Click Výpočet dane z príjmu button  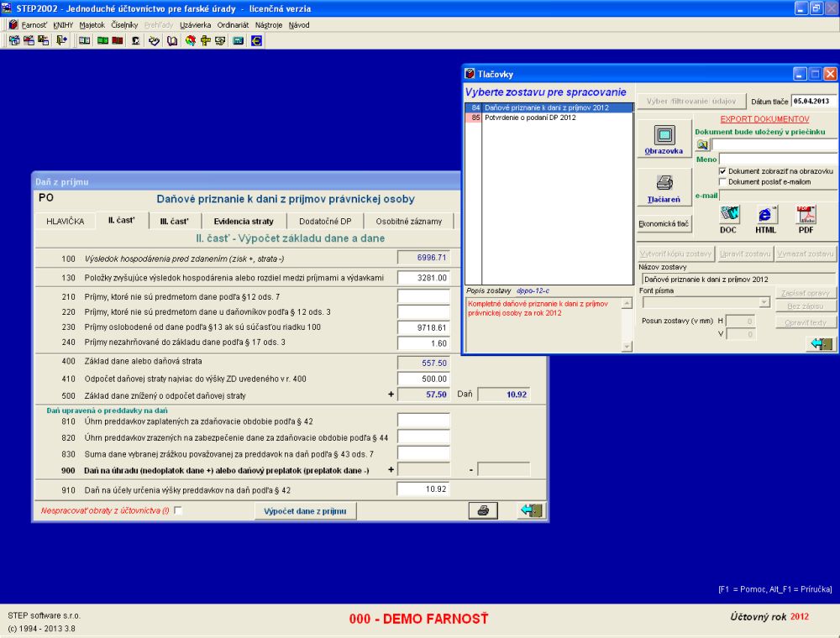(306, 511)
